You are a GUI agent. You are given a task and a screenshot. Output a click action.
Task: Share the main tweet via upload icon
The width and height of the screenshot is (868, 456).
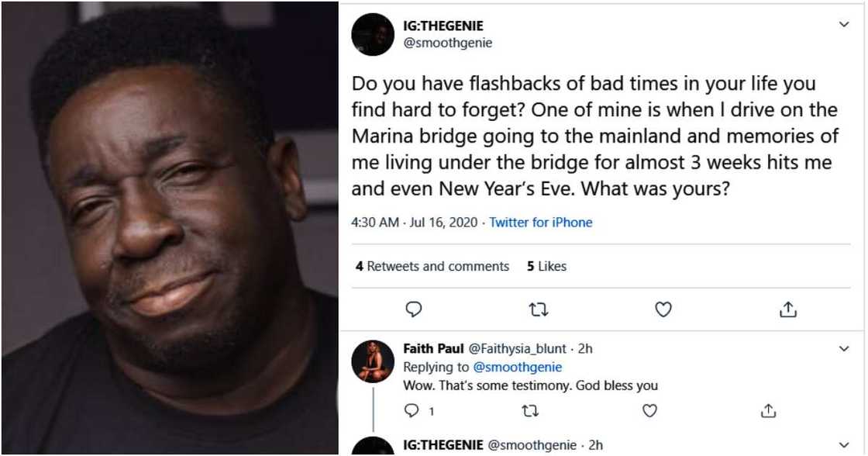point(787,309)
